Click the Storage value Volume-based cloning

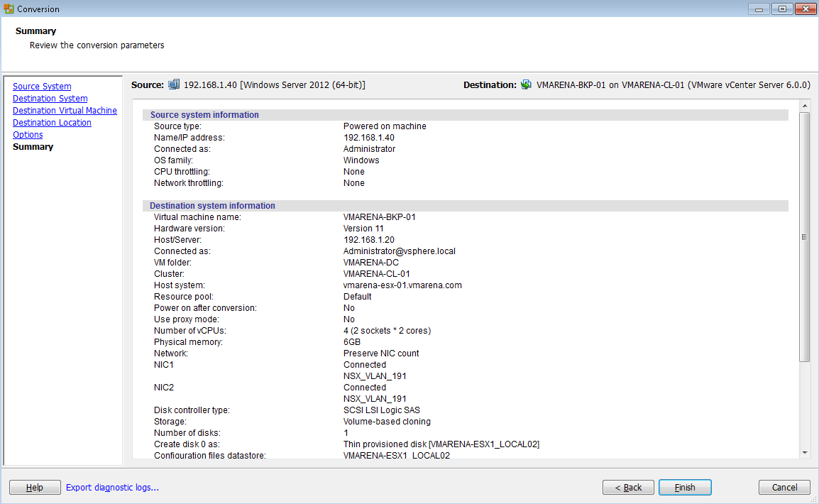(387, 422)
